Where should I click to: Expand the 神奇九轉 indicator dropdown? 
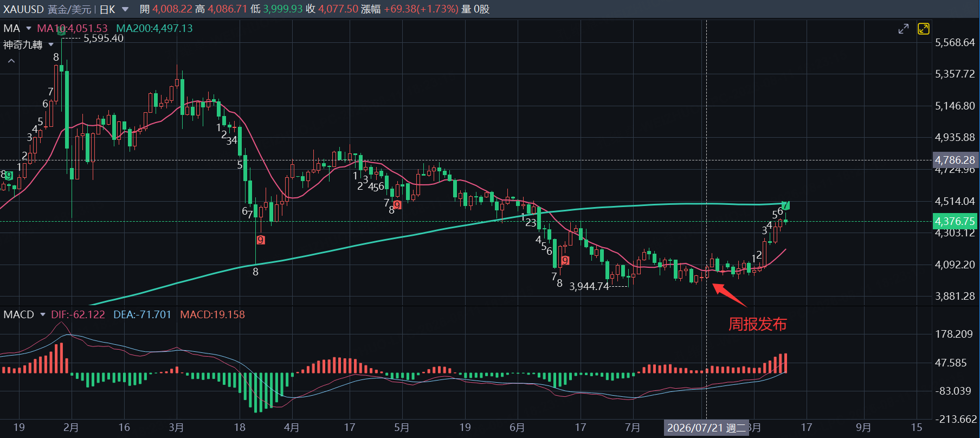(51, 44)
